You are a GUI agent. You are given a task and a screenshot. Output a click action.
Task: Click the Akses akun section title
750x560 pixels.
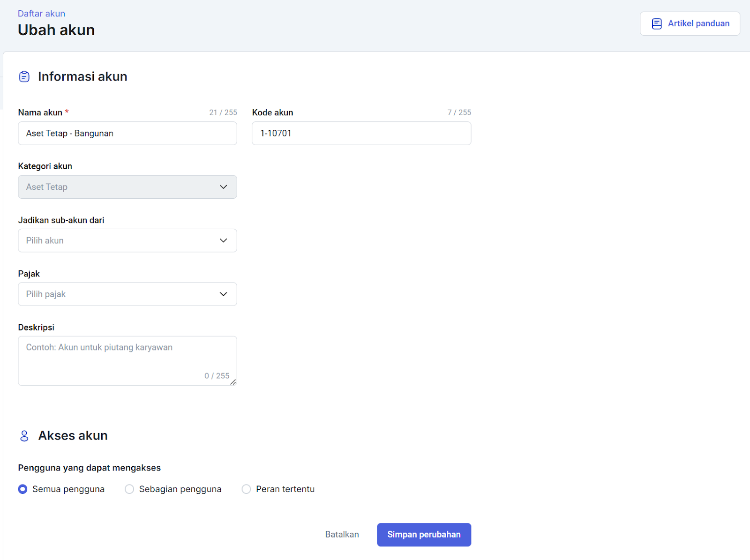(x=73, y=436)
